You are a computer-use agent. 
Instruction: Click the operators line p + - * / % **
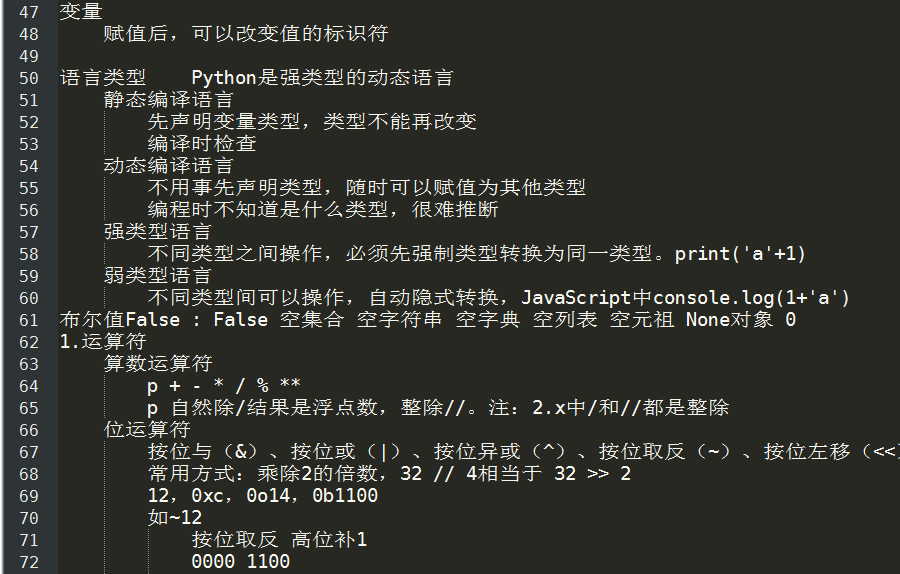tap(224, 385)
